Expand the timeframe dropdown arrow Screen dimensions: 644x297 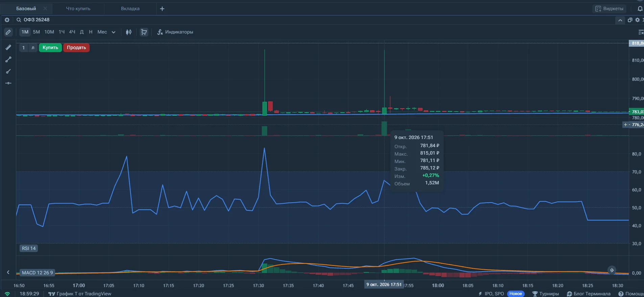114,32
